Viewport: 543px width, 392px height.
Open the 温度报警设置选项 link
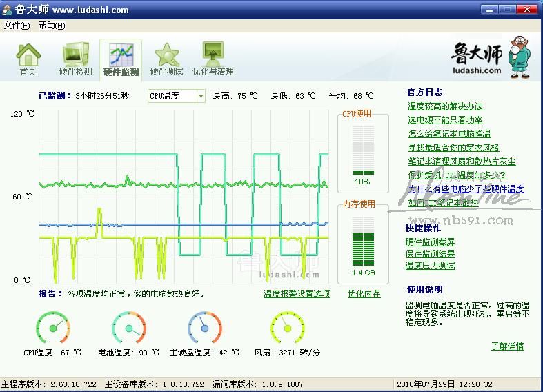(x=297, y=294)
